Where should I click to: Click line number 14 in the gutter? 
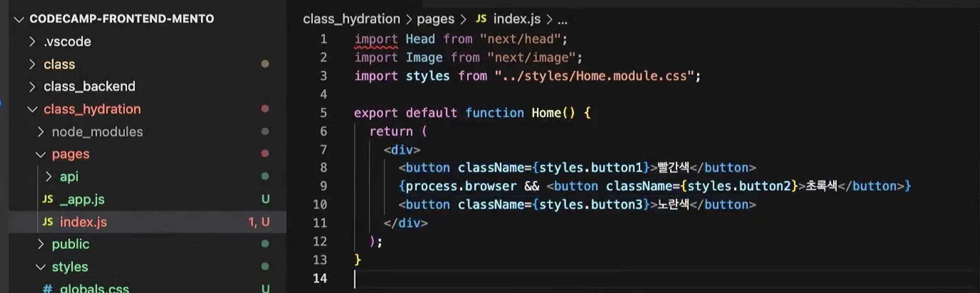point(320,278)
